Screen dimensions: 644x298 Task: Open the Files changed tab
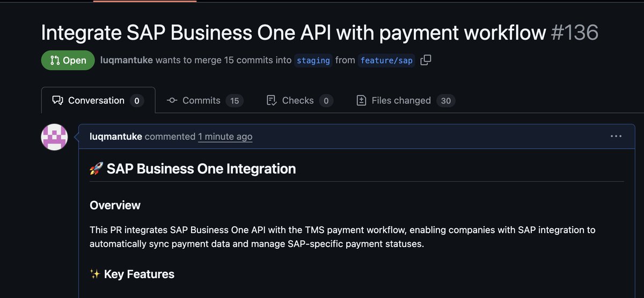(406, 100)
